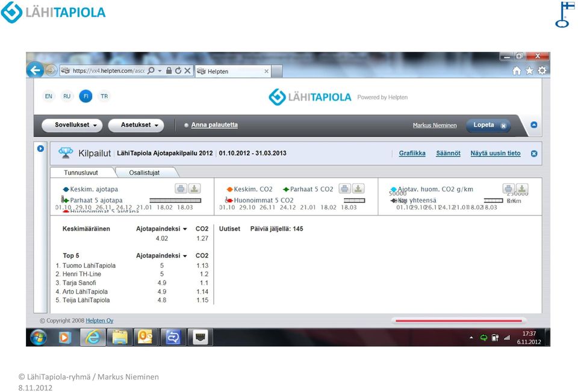Close the Kilpailut panel with X icon

click(x=534, y=154)
